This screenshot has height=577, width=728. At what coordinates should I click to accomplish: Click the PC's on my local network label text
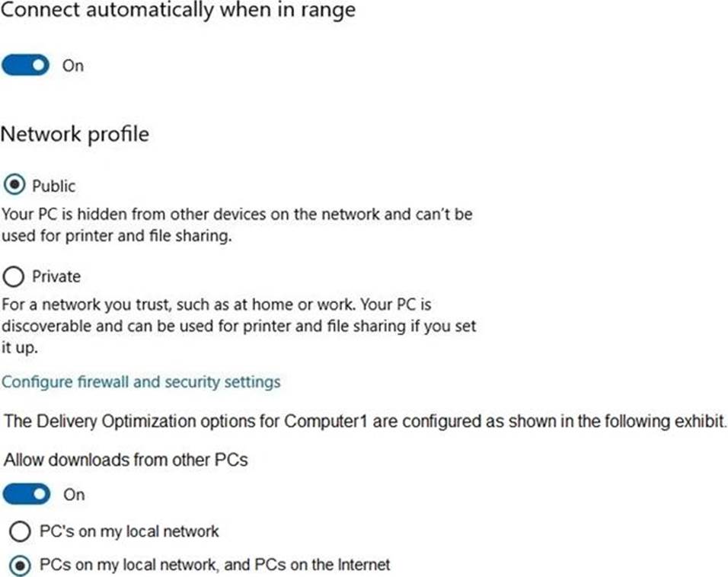coord(129,531)
